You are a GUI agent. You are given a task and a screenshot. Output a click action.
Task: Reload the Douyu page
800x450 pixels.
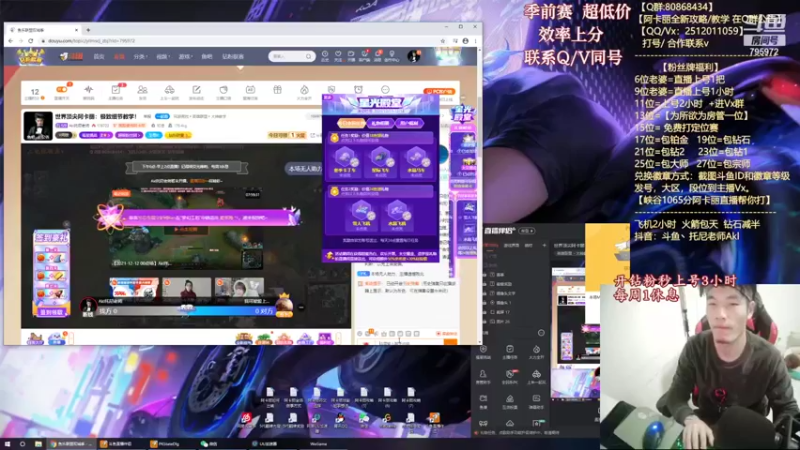pos(31,41)
